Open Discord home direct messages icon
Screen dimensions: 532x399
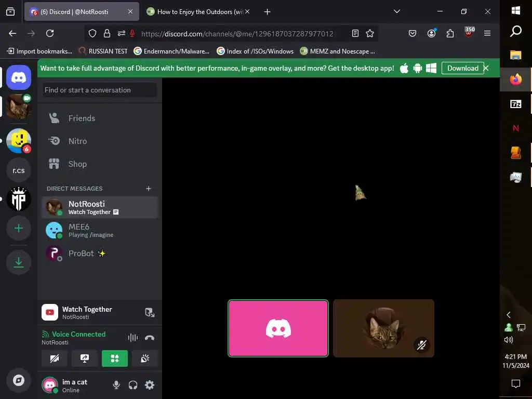19,78
